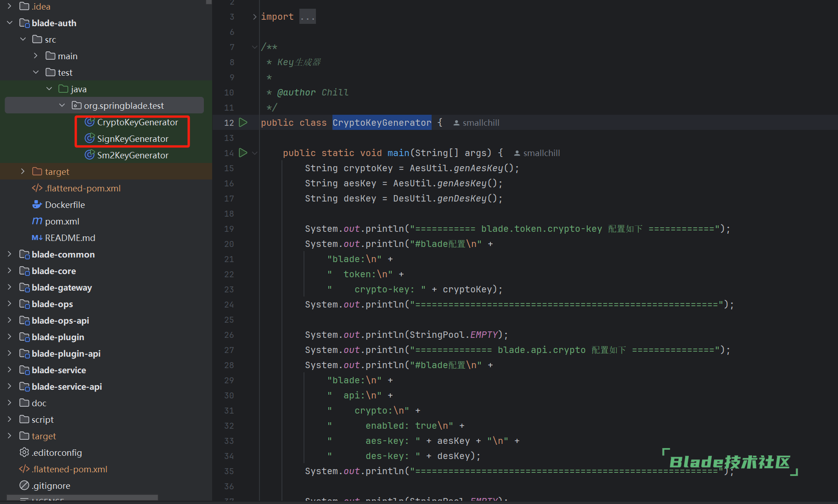838x504 pixels.
Task: Click the blade-gateway module folder icon
Action: point(24,287)
